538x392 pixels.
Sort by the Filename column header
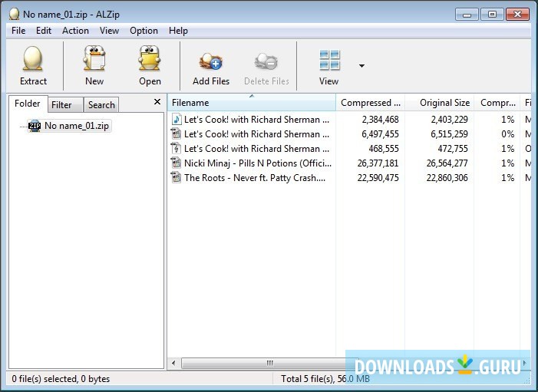[252, 103]
